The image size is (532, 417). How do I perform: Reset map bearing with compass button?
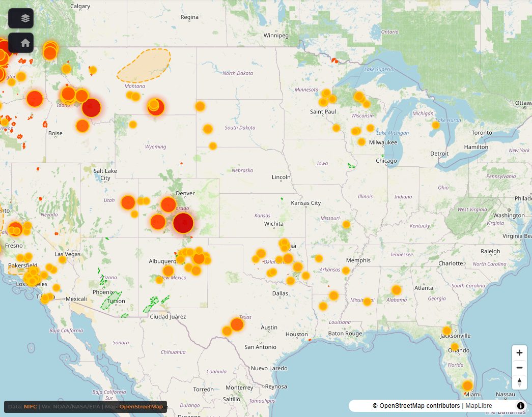point(519,382)
